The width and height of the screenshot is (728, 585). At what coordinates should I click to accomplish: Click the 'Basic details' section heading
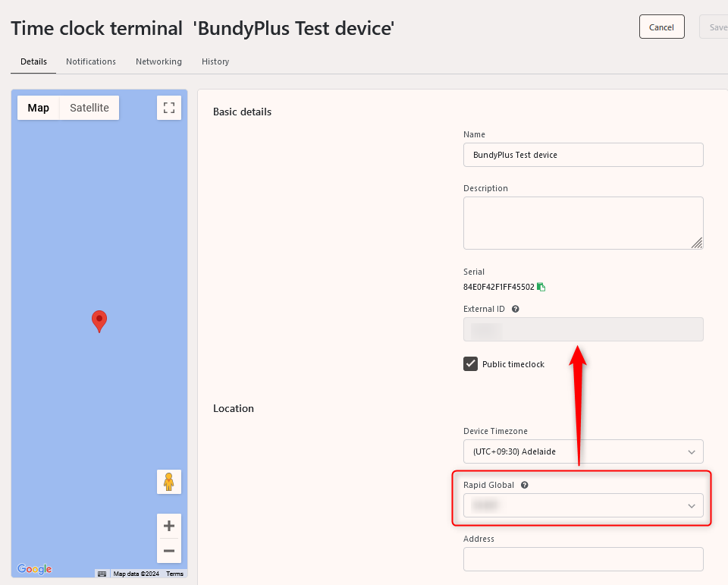pyautogui.click(x=243, y=112)
